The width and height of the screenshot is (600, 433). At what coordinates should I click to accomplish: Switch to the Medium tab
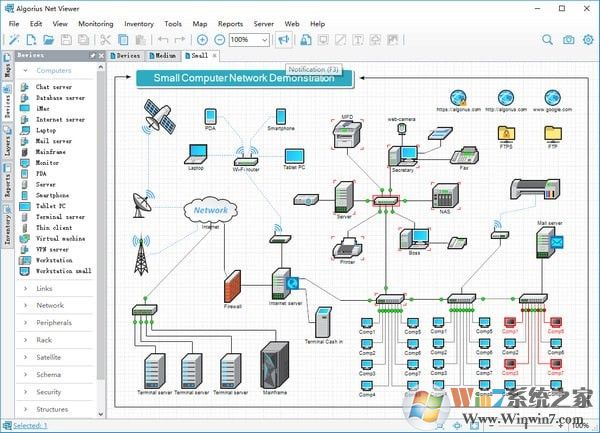click(163, 56)
